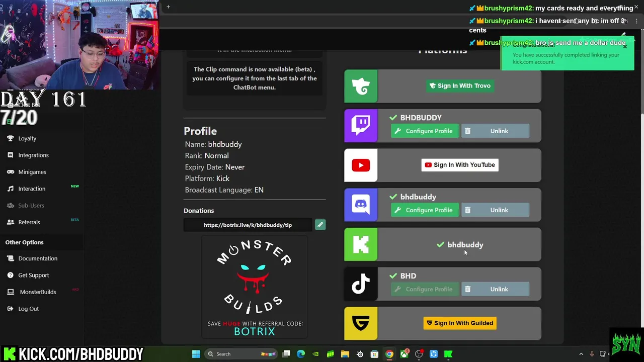
Task: Click the linked Kick account name bhdbuddy
Action: 465,245
